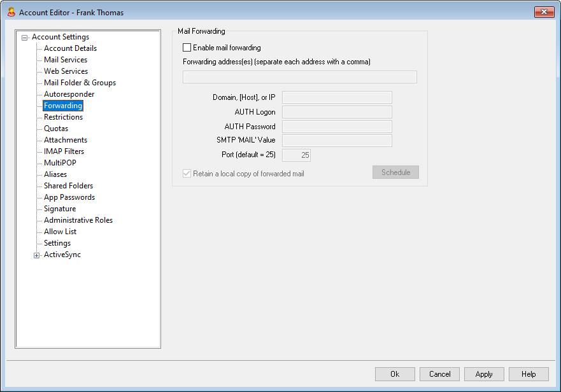Click the Port number field
The image size is (561, 392).
[296, 155]
